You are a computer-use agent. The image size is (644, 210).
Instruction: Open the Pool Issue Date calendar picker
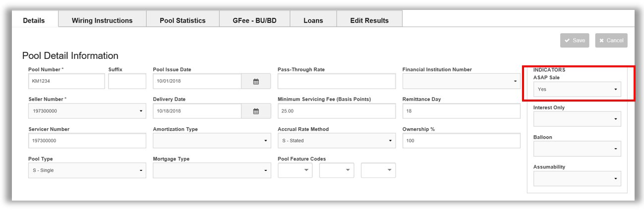pos(256,81)
